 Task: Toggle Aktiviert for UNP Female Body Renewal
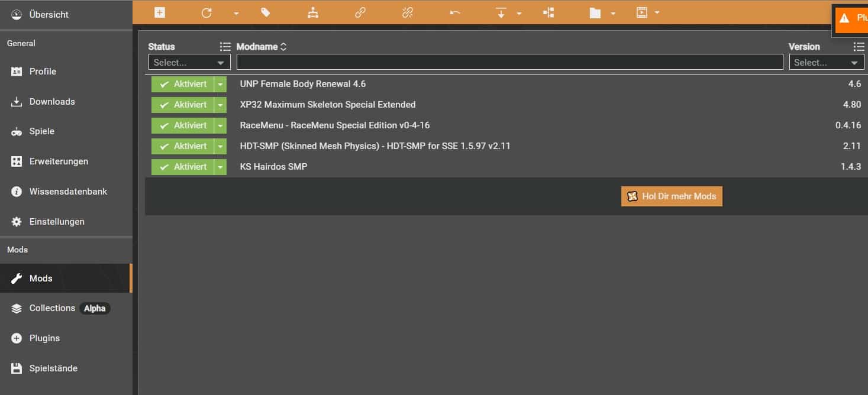click(x=182, y=84)
